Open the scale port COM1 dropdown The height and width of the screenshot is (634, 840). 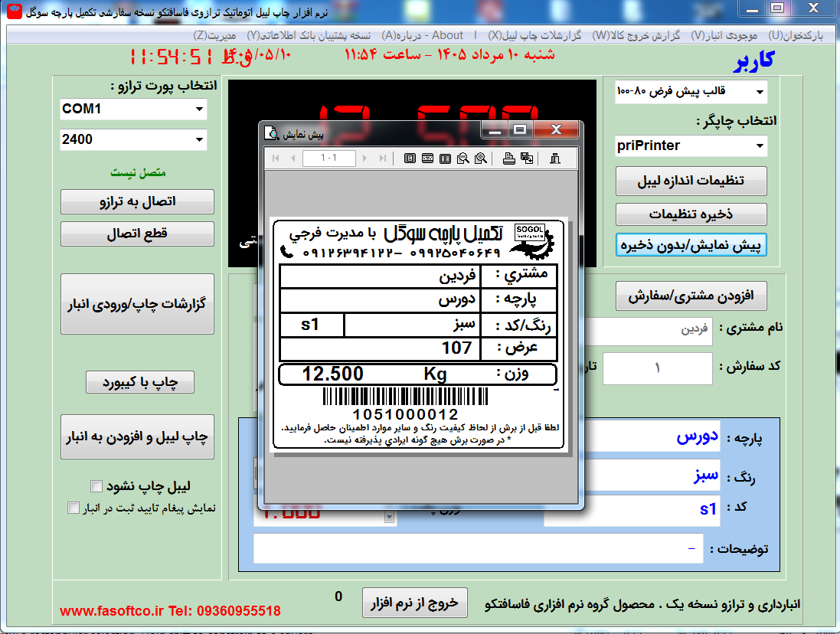pyautogui.click(x=199, y=109)
